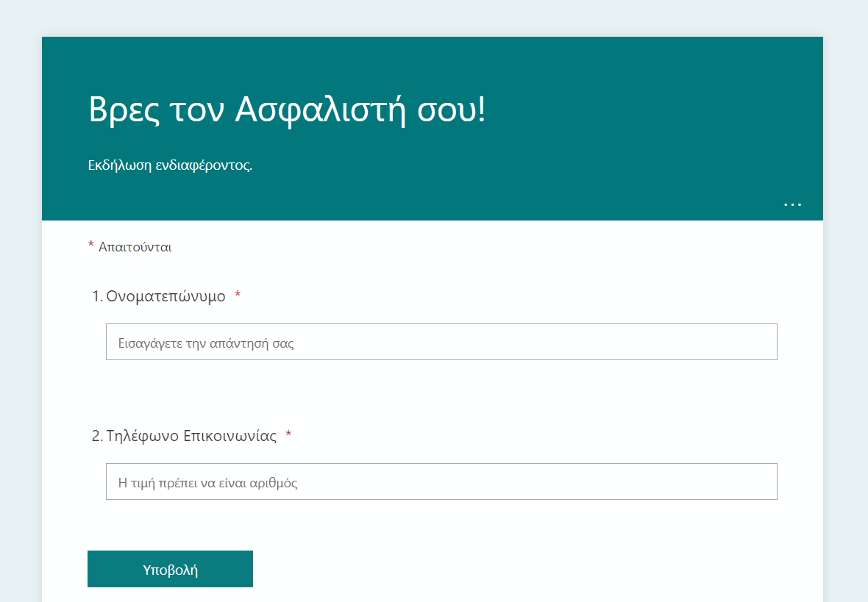The width and height of the screenshot is (868, 602).
Task: Click the red asterisk beside Ονοματεπώνυμο
Action: point(238,295)
